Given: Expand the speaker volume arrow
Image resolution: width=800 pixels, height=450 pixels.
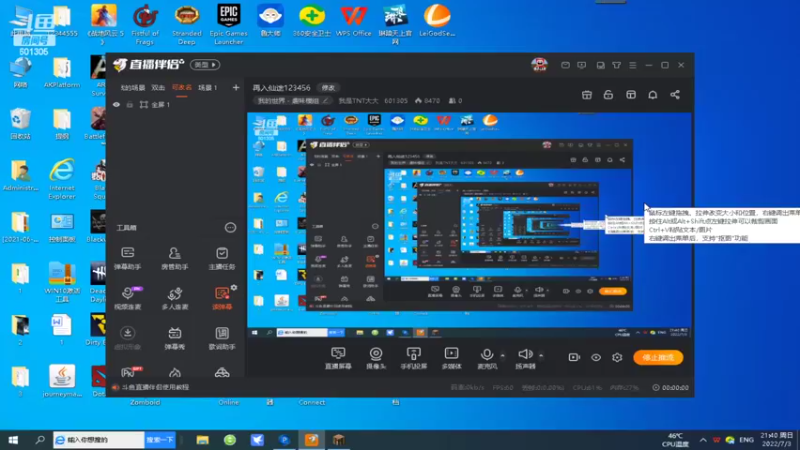Looking at the screenshot, I should pyautogui.click(x=541, y=355).
